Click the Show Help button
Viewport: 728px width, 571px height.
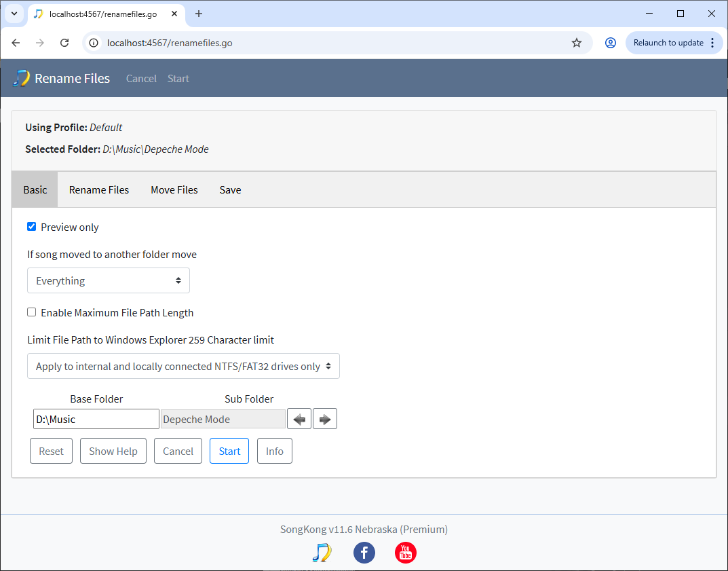point(113,452)
